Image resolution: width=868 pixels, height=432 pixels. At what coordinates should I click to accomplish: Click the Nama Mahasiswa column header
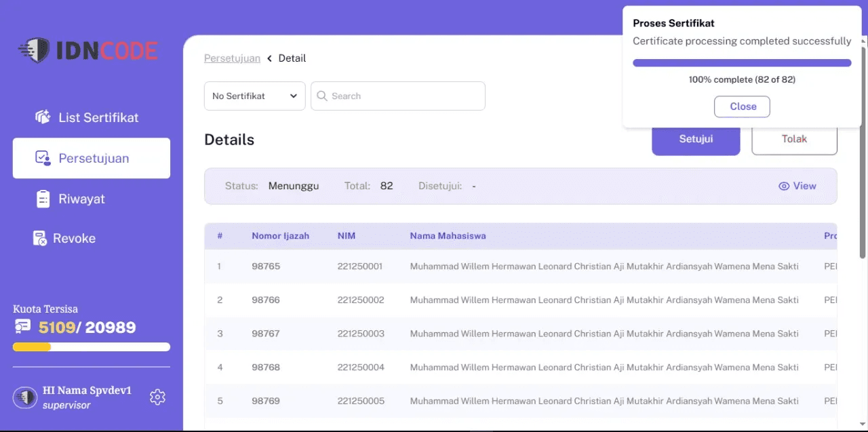point(448,236)
